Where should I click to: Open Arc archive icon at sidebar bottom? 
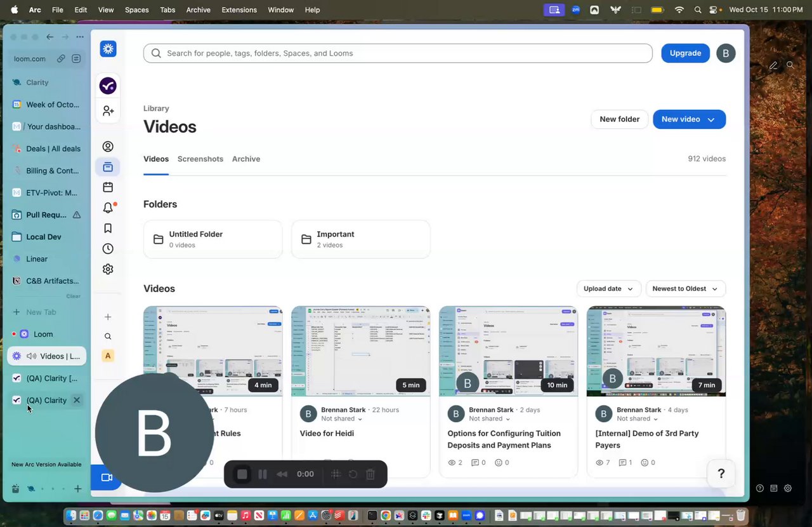15,489
